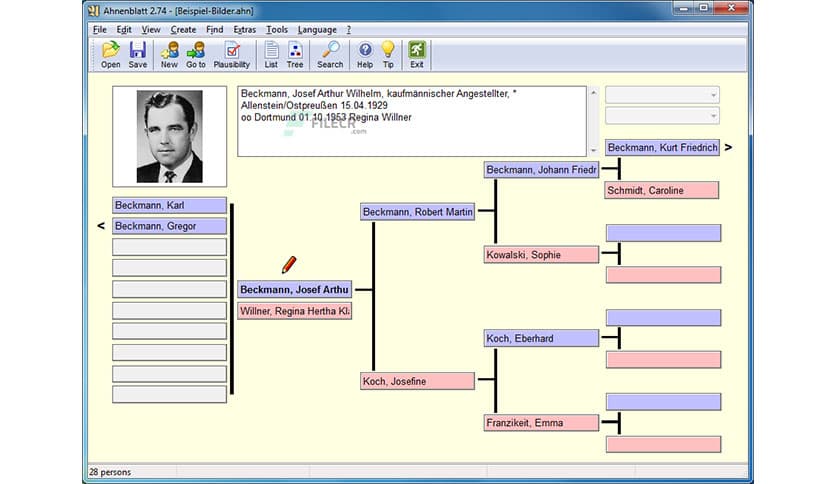The image size is (836, 484).
Task: Run the Plausibility check icon
Action: 231,54
